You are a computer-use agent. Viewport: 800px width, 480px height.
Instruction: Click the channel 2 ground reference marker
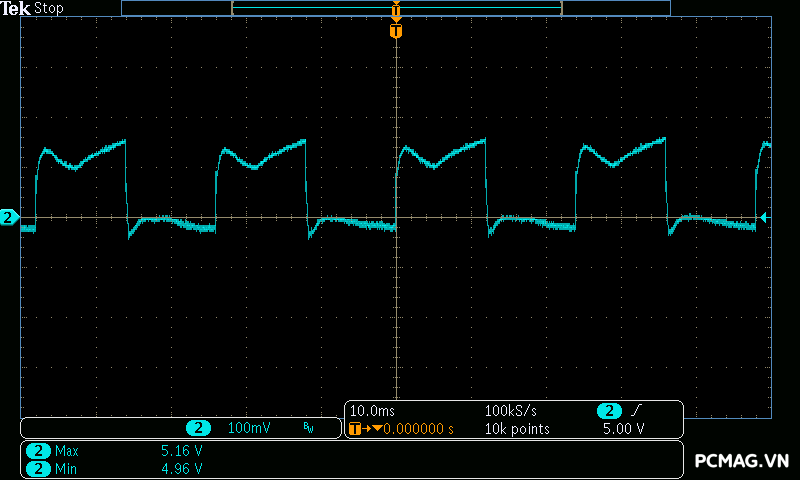click(9, 217)
